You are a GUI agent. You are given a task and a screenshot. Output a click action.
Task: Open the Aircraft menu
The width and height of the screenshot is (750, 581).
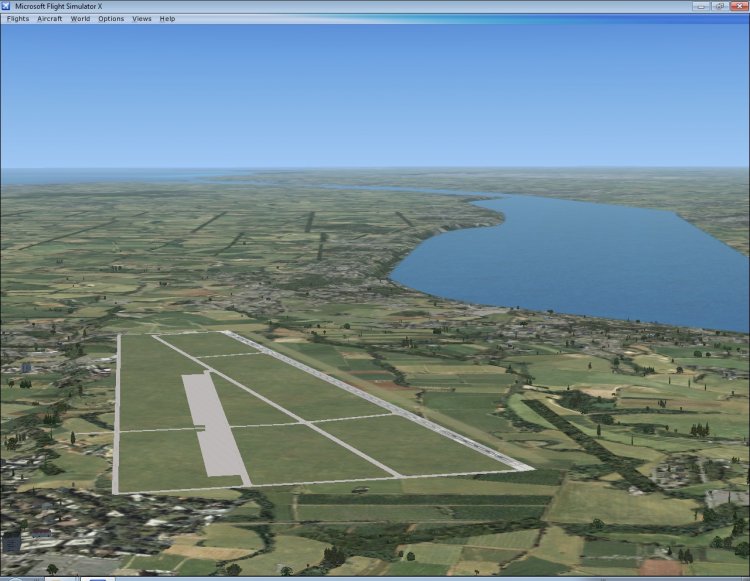coord(50,19)
